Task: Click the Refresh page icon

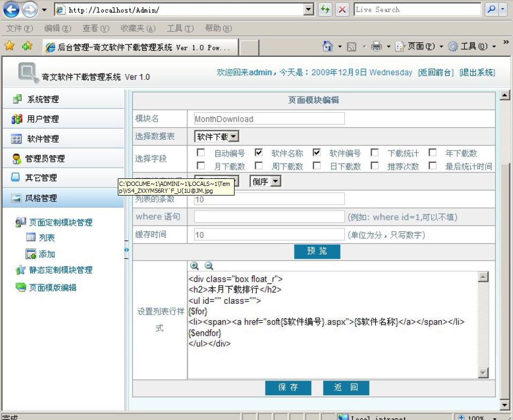Action: [x=325, y=10]
